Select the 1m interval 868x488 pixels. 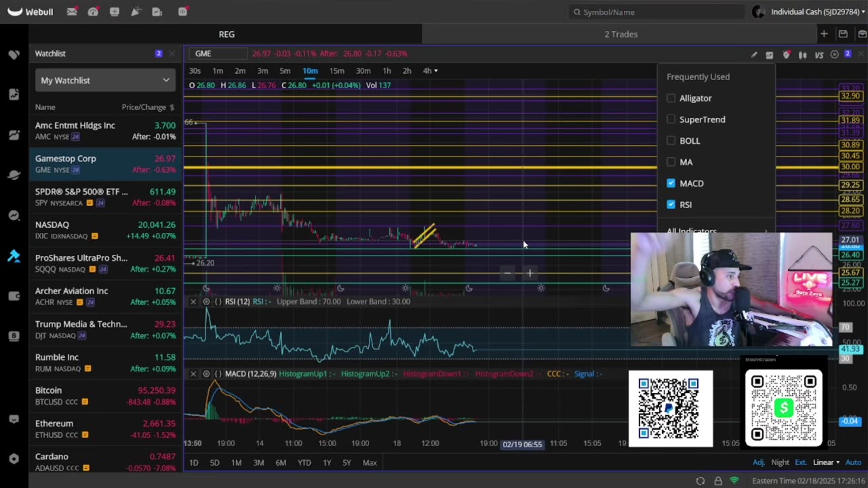point(218,70)
